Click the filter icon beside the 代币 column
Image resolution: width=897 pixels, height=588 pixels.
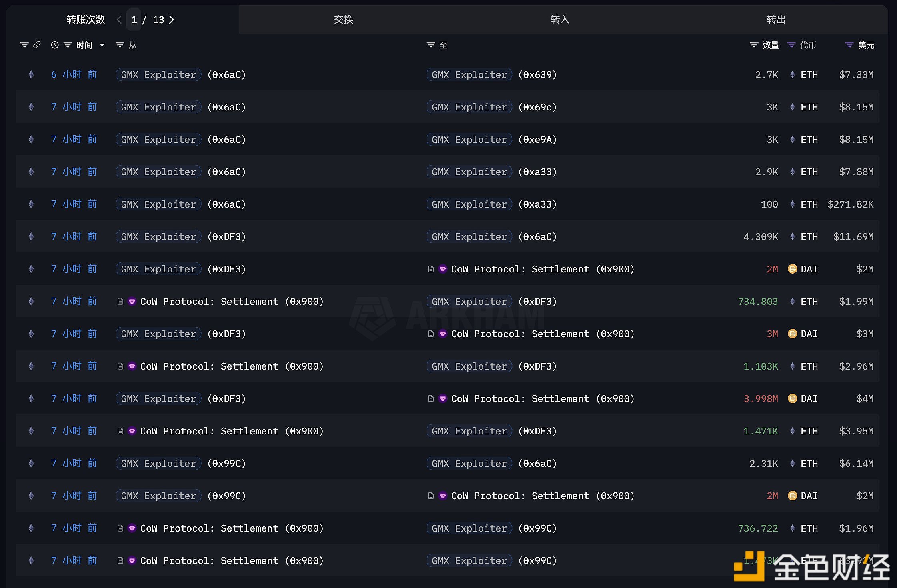[x=791, y=45]
